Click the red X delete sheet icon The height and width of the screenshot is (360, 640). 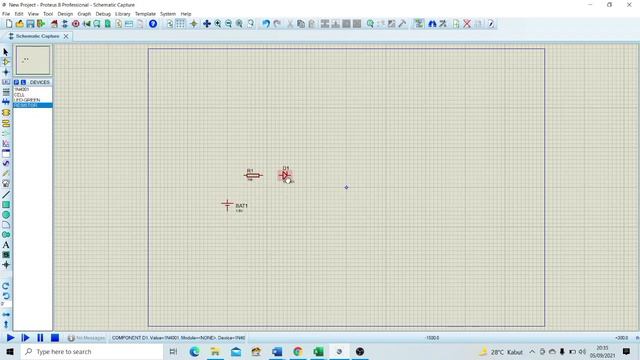(x=467, y=24)
